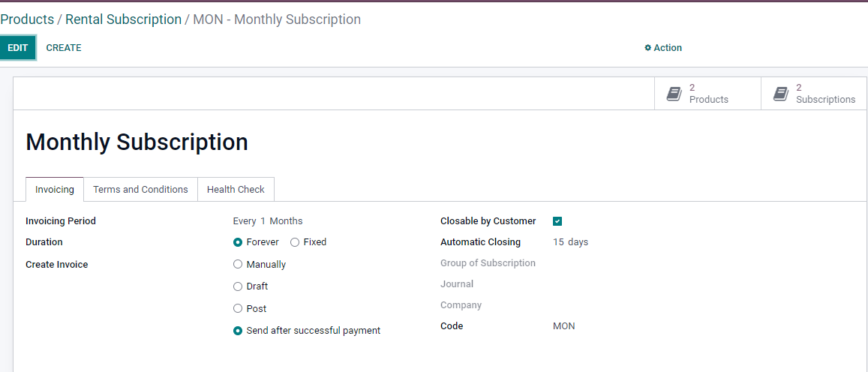Image resolution: width=868 pixels, height=372 pixels.
Task: Open the 2 Subscriptions stat button
Action: tap(814, 94)
